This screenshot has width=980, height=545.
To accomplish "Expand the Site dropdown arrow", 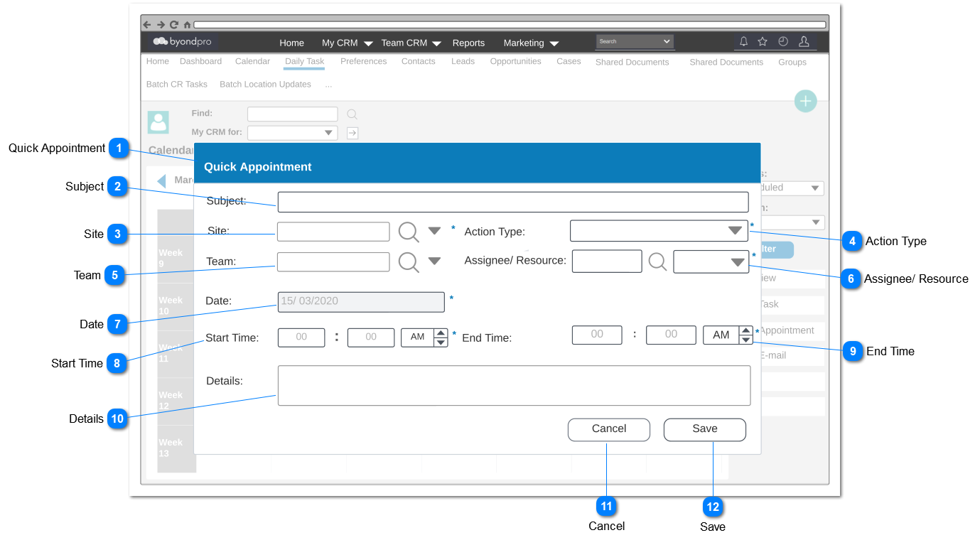I will point(434,230).
